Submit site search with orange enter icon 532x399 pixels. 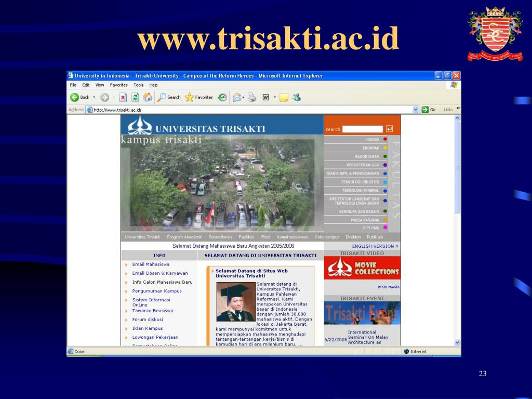point(389,129)
